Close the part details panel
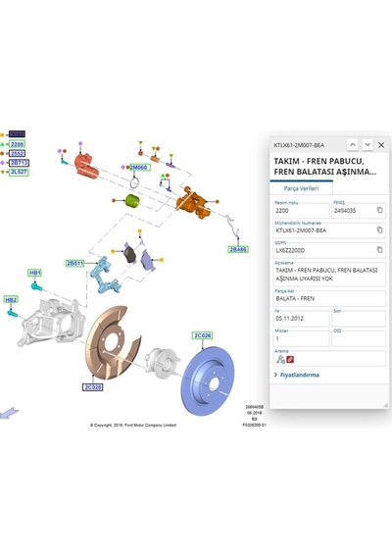The width and height of the screenshot is (392, 559). (381, 145)
